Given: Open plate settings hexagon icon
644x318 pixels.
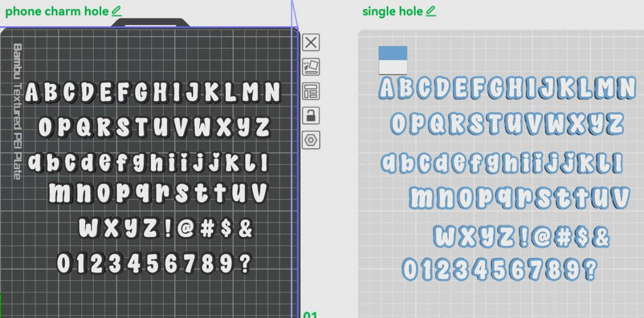Looking at the screenshot, I should [311, 140].
